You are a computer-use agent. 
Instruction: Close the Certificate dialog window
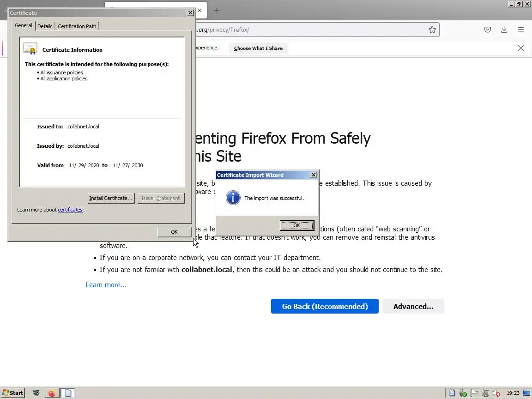(190, 13)
